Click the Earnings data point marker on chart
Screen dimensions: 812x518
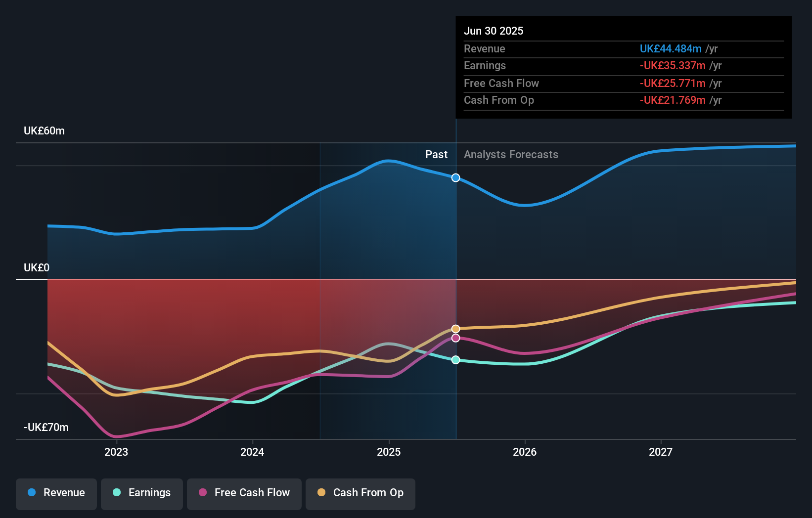click(455, 360)
